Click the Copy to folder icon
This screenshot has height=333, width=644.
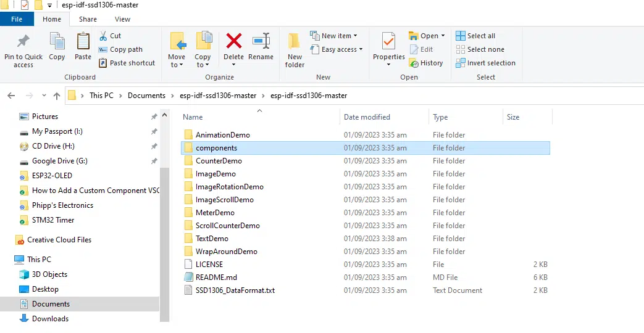204,41
